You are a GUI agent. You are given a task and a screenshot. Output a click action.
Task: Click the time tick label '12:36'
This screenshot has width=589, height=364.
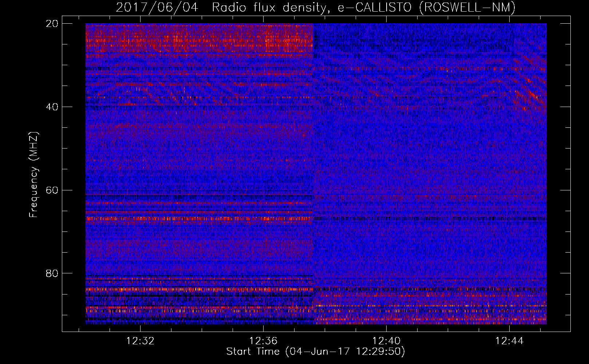coord(263,341)
